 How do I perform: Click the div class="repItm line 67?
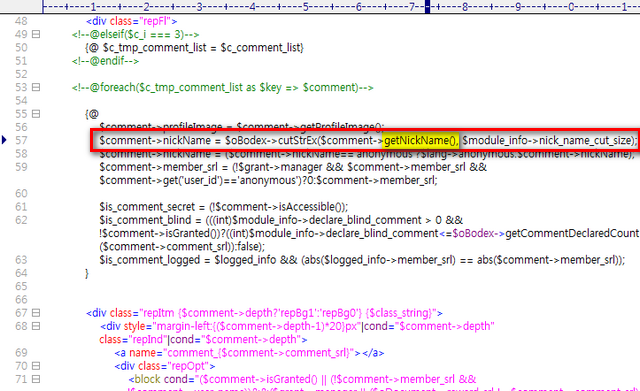(264, 313)
